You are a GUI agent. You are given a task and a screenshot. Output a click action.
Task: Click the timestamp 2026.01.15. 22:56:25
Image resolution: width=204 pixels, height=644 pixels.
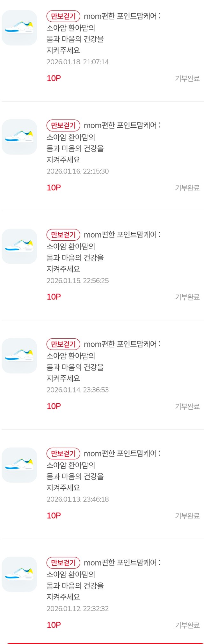(x=78, y=280)
